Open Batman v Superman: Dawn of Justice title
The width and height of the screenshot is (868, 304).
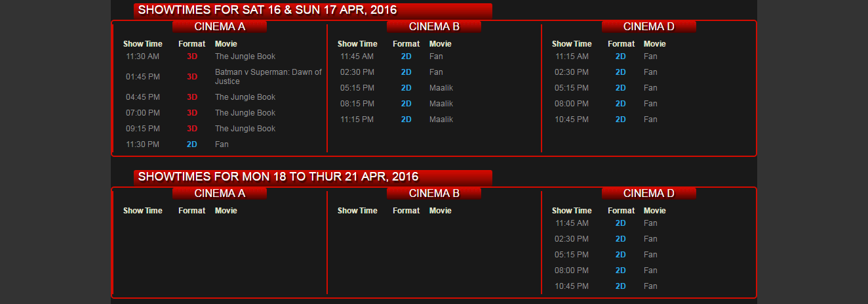(269, 77)
